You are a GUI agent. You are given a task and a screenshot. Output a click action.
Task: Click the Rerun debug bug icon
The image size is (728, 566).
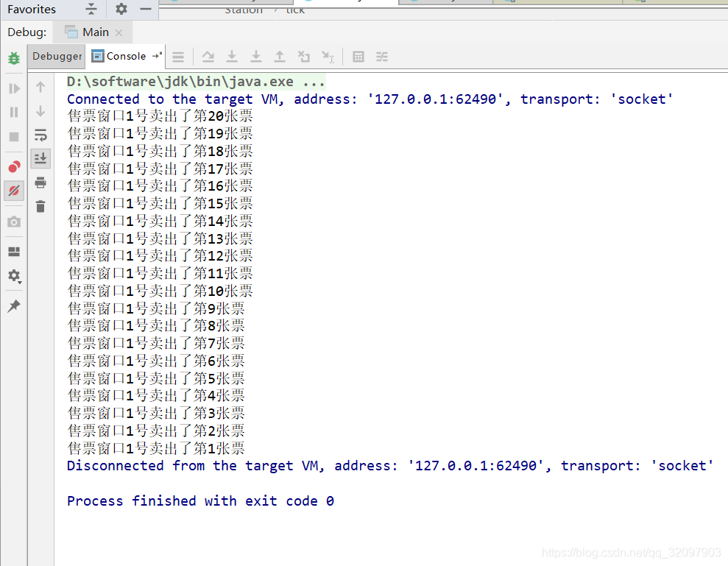pyautogui.click(x=14, y=58)
